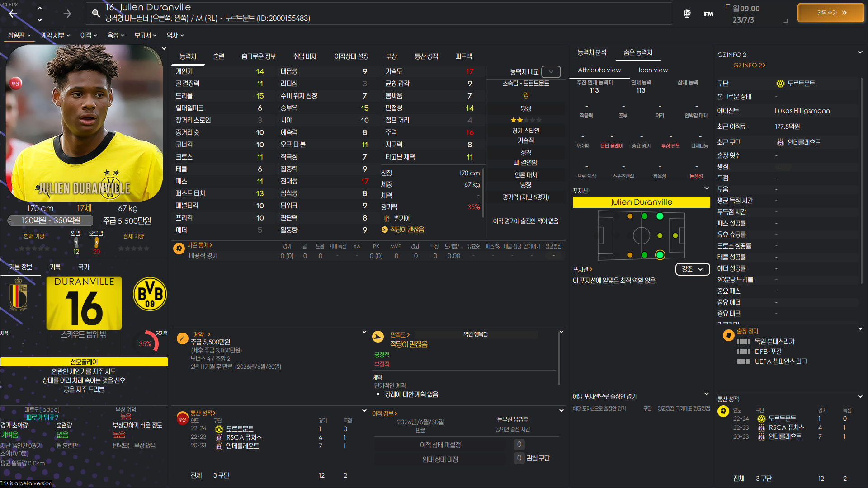This screenshot has width=868, height=488.
Task: Open the GZ INFO 2 link
Action: click(x=749, y=65)
